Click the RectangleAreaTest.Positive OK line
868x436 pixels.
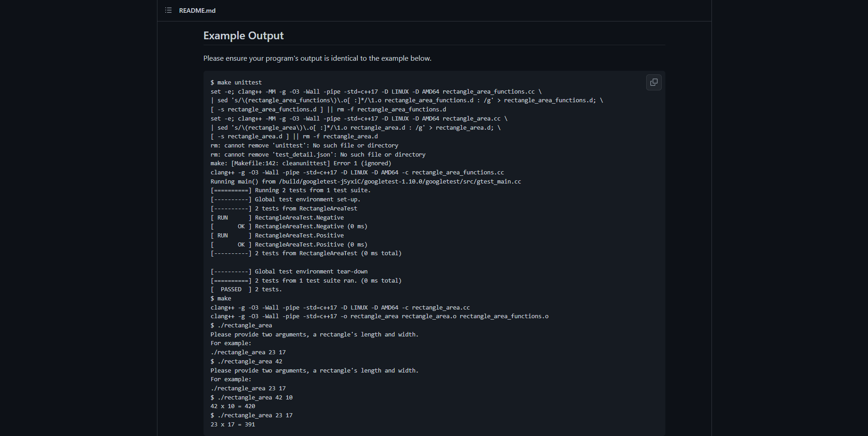(289, 244)
